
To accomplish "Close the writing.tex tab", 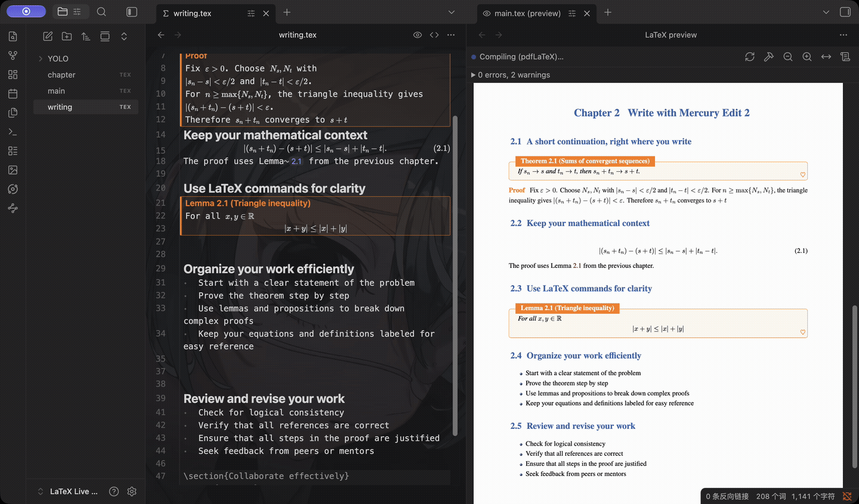I will [266, 13].
